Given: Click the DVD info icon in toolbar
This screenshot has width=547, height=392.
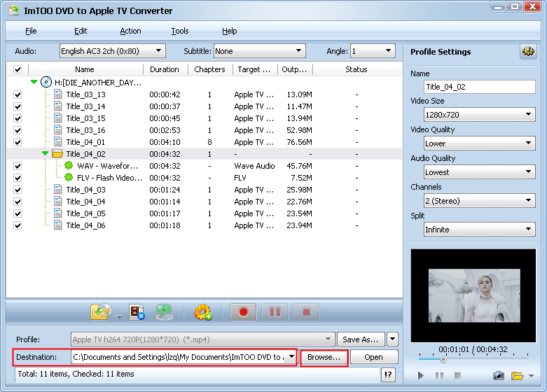Looking at the screenshot, I should click(x=165, y=311).
